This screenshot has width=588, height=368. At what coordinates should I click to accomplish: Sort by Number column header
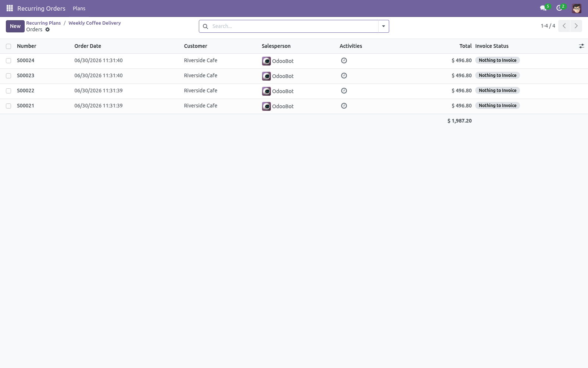[26, 46]
